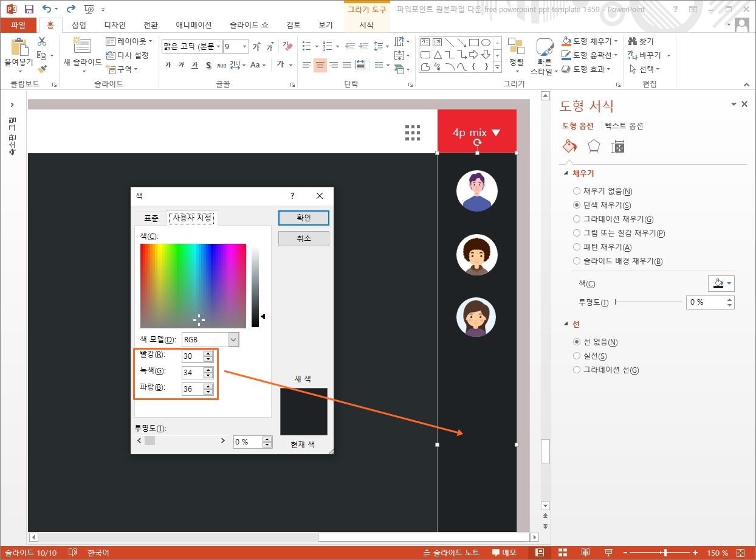
Task: Align text right in paragraph group
Action: coord(334,65)
